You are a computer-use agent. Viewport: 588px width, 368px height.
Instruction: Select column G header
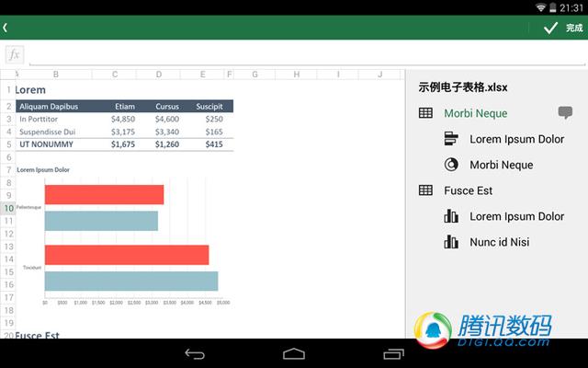254,75
